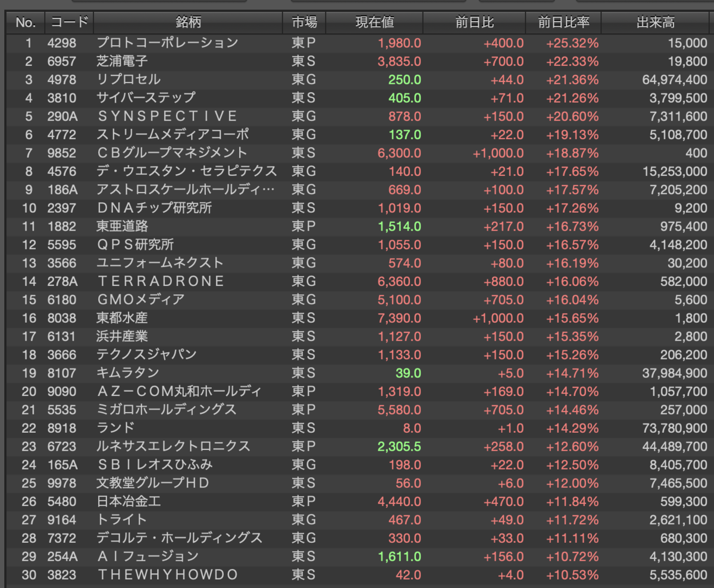Click volume value 73,780,900
This screenshot has height=588, width=714.
[x=675, y=428]
